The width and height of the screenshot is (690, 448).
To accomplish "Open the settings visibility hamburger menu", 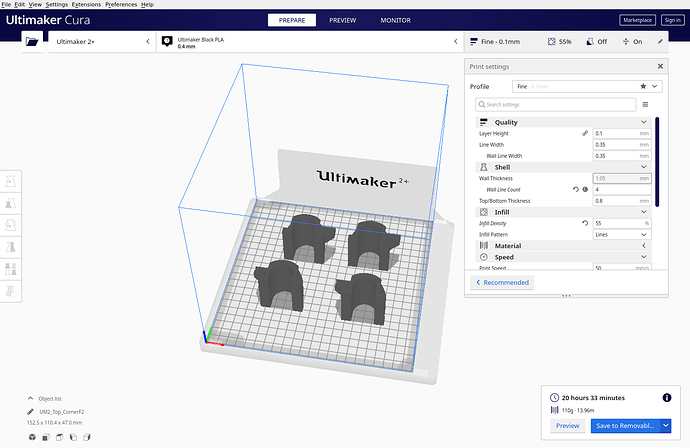I will (x=645, y=105).
